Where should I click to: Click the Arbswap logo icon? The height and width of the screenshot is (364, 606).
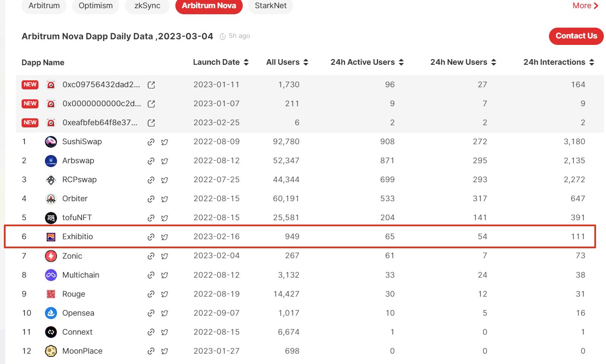[x=51, y=161]
